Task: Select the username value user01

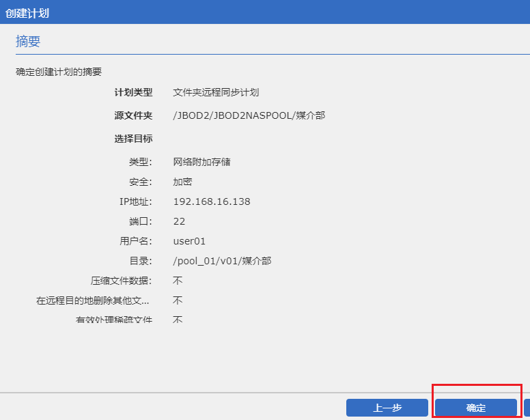Action: pyautogui.click(x=189, y=241)
